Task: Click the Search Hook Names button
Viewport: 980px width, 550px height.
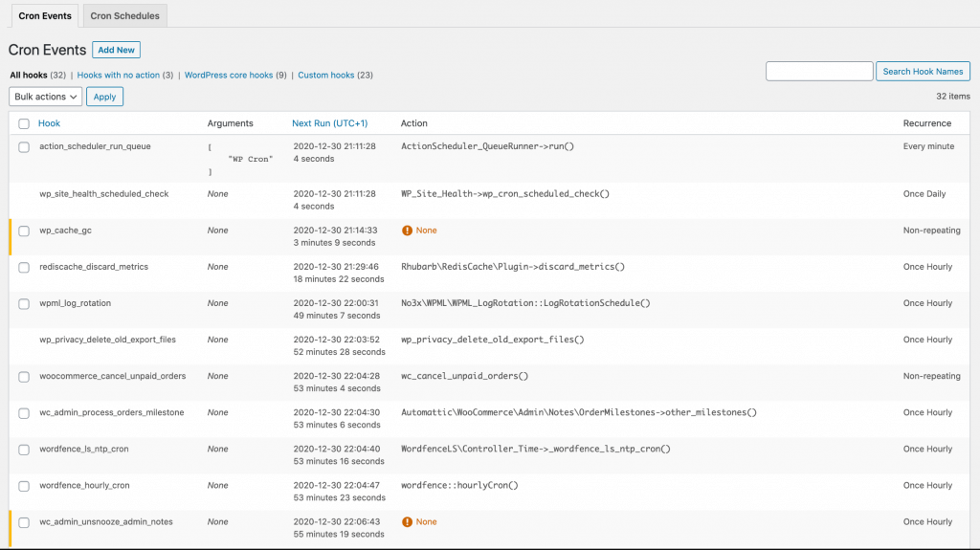Action: (923, 71)
